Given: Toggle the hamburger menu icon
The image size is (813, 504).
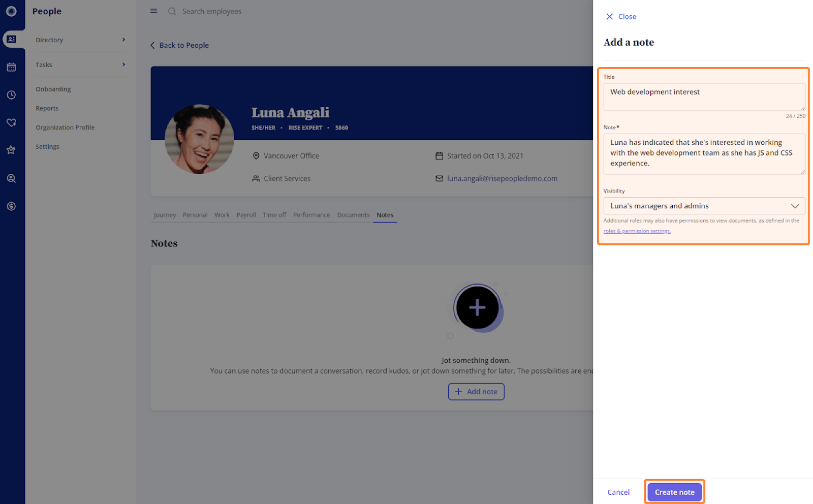Looking at the screenshot, I should 153,11.
